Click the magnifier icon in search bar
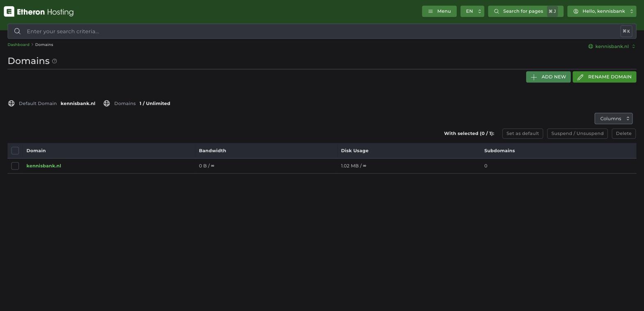This screenshot has width=644, height=311. tap(17, 31)
